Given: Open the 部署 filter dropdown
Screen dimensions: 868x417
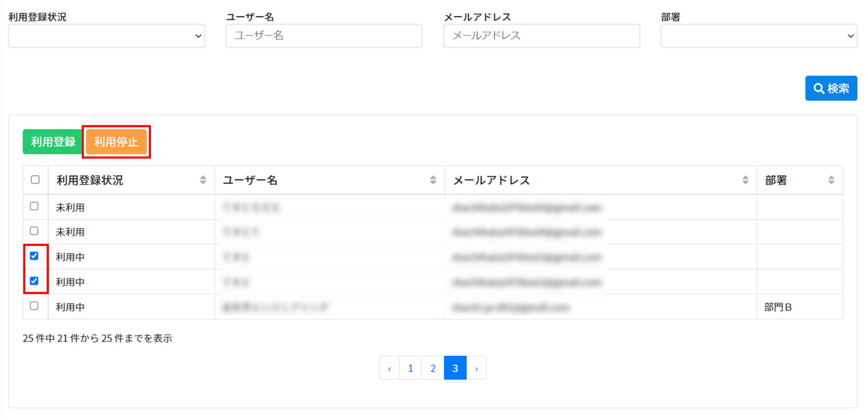Looking at the screenshot, I should [758, 36].
